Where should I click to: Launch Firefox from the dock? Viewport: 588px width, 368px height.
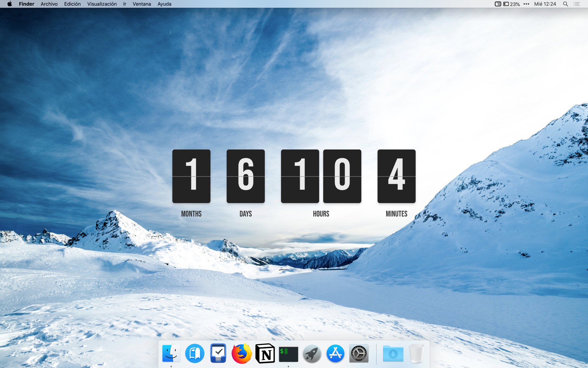[x=241, y=353]
